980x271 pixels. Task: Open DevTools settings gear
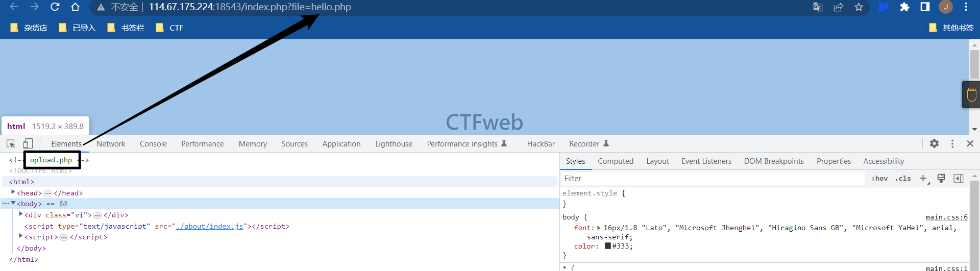click(x=934, y=144)
